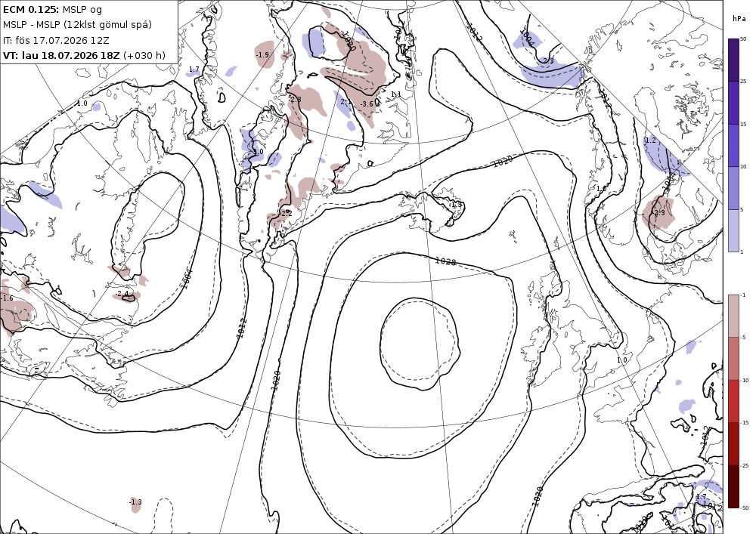The image size is (756, 534).
Task: Select the -1.6 value at left map edge
Action: coord(7,298)
